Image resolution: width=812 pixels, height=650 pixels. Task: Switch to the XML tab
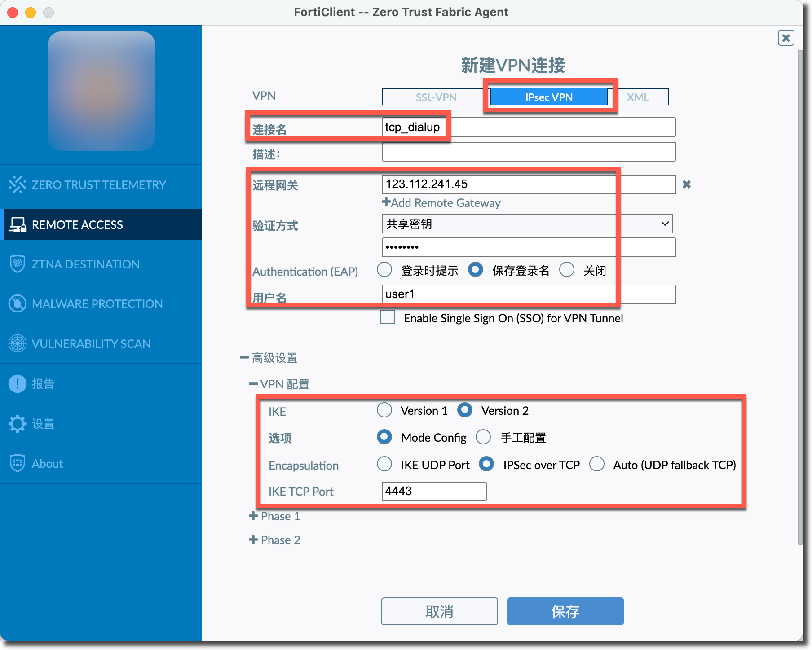[638, 97]
